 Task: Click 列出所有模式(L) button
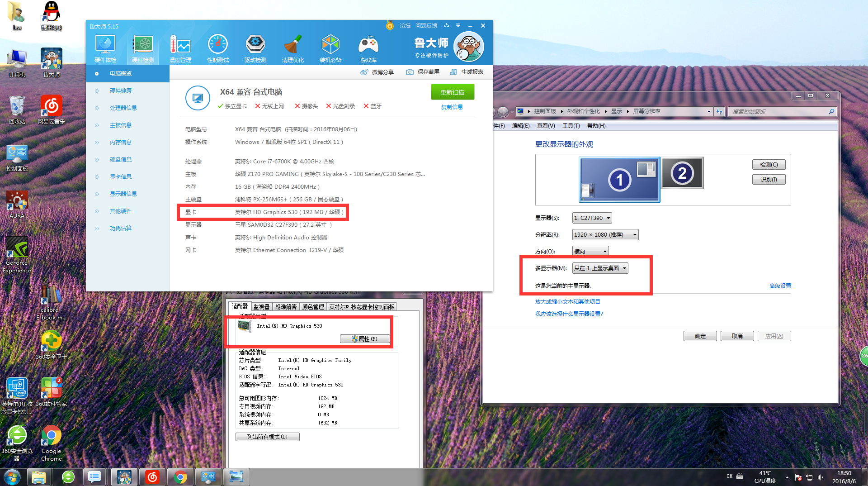click(267, 437)
